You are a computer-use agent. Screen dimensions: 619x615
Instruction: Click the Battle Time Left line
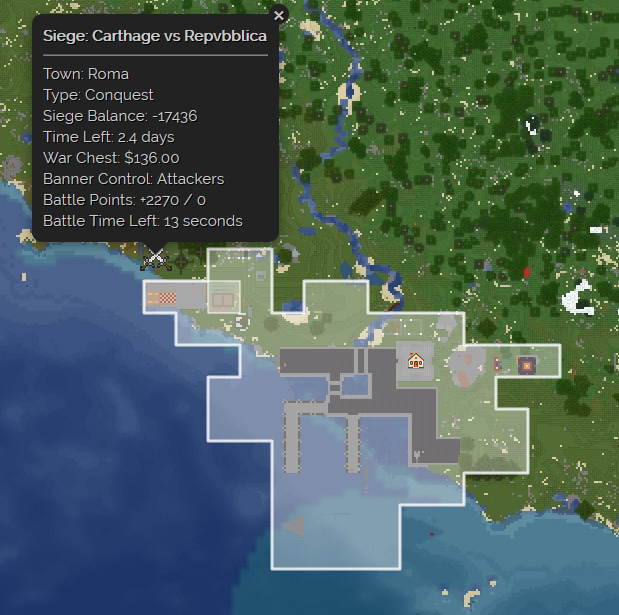[142, 221]
